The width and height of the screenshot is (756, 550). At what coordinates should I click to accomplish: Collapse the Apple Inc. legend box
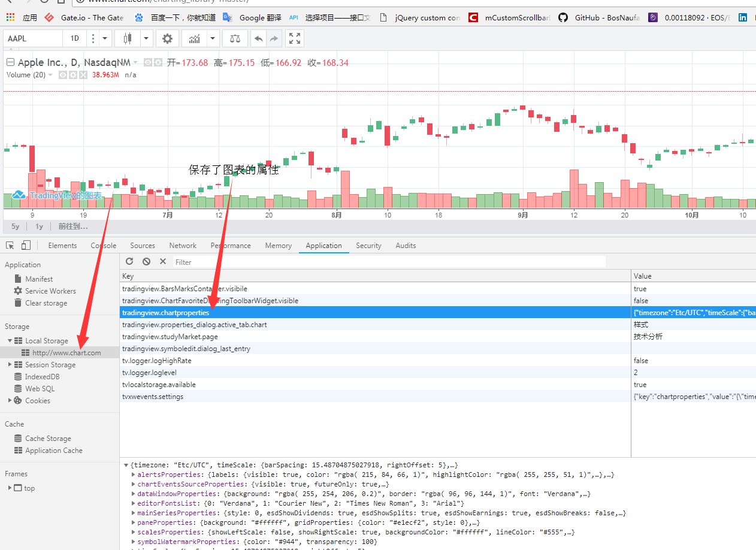10,62
